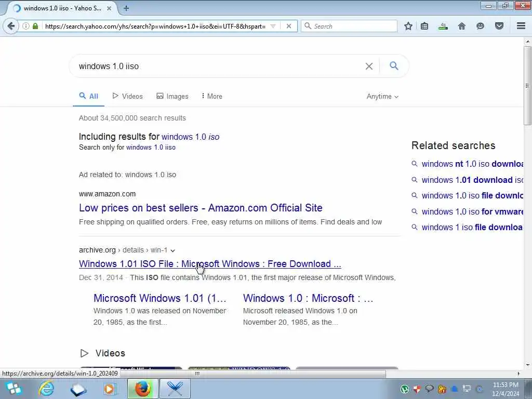This screenshot has height=399, width=532.
Task: Open 'windows 1.0 iso' corrected results link
Action: coord(190,137)
